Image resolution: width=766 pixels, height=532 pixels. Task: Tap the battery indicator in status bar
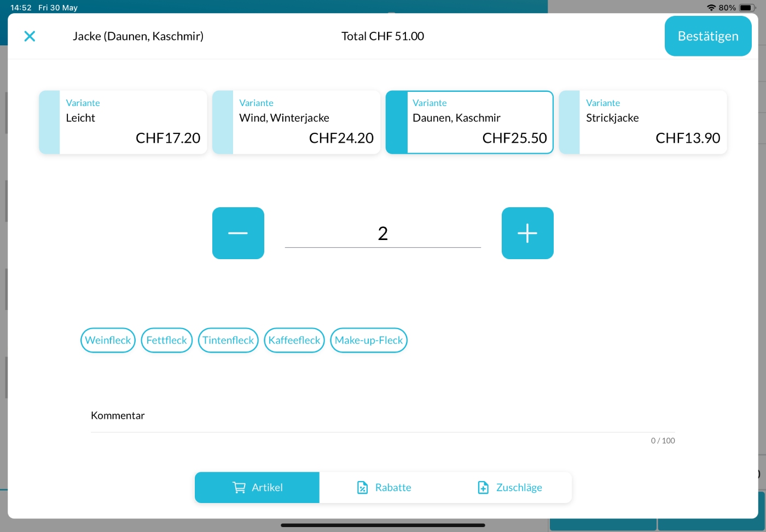click(x=747, y=8)
